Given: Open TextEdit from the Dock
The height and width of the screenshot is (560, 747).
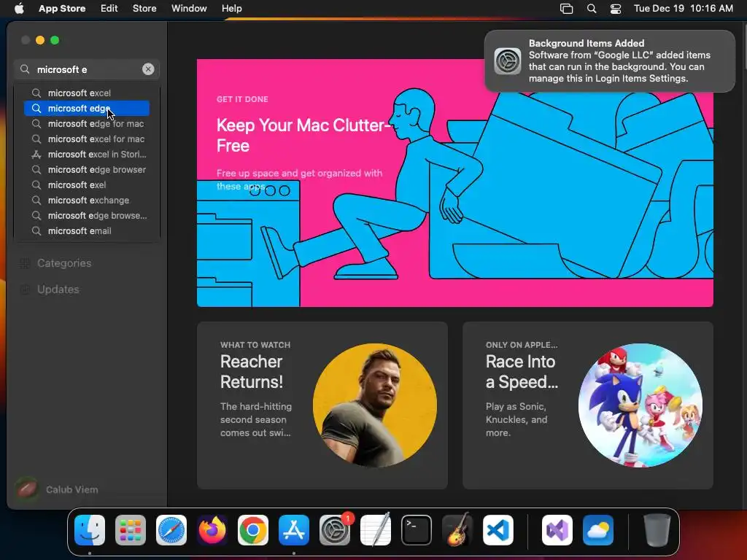Looking at the screenshot, I should coord(376,530).
